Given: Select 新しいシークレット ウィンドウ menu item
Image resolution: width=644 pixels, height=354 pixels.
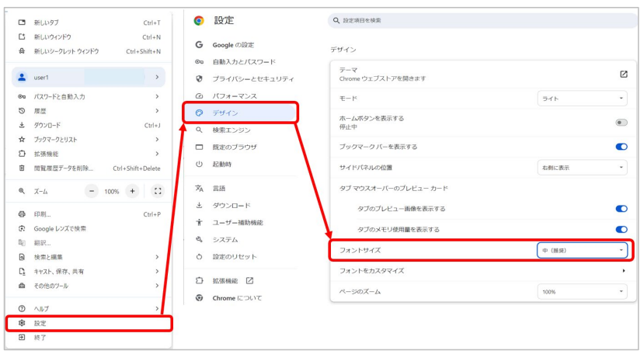Looking at the screenshot, I should (66, 51).
